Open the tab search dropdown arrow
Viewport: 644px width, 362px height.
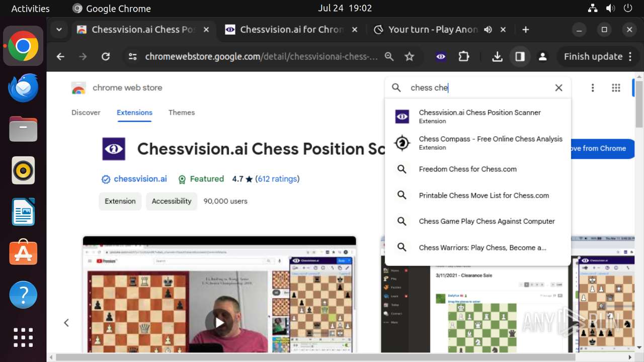click(59, 30)
